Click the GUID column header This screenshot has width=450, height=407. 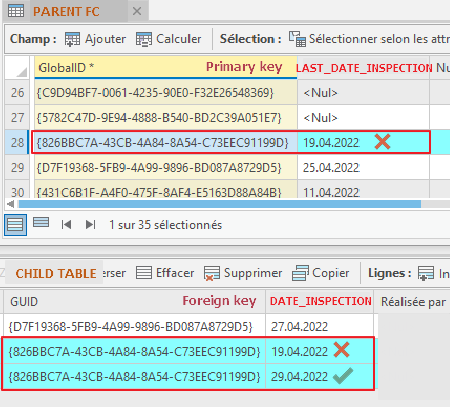tap(134, 301)
